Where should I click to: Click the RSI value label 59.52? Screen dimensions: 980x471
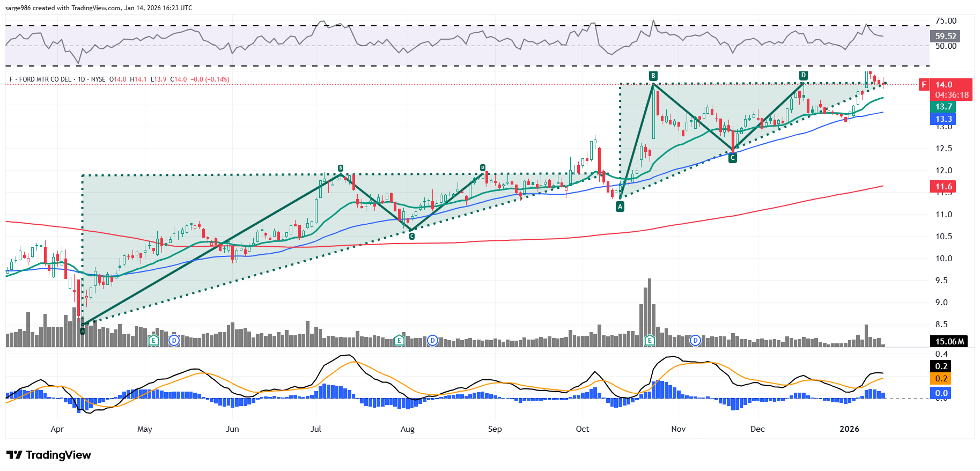(x=945, y=36)
